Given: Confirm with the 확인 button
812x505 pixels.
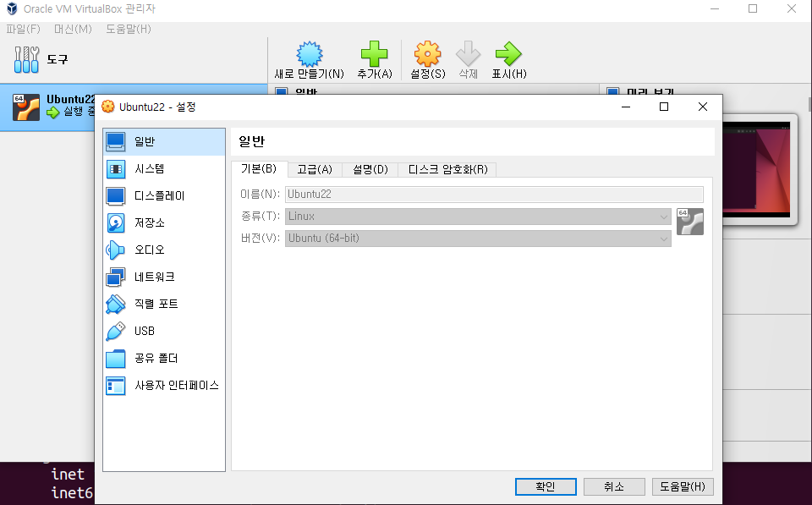Looking at the screenshot, I should coord(546,486).
